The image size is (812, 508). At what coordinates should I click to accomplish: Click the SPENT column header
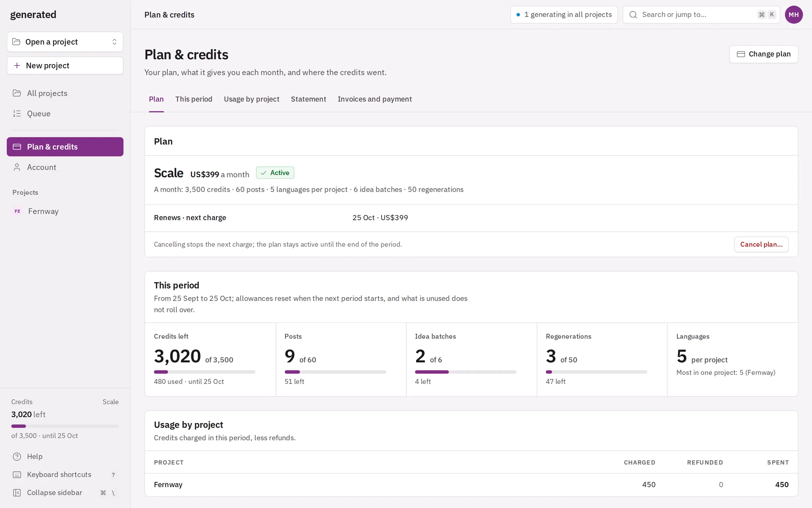[778, 462]
